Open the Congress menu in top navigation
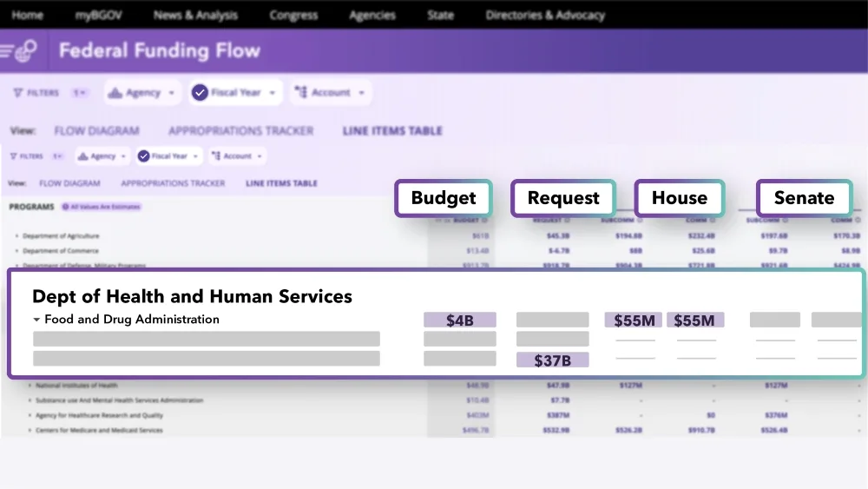The width and height of the screenshot is (868, 489). [x=293, y=15]
